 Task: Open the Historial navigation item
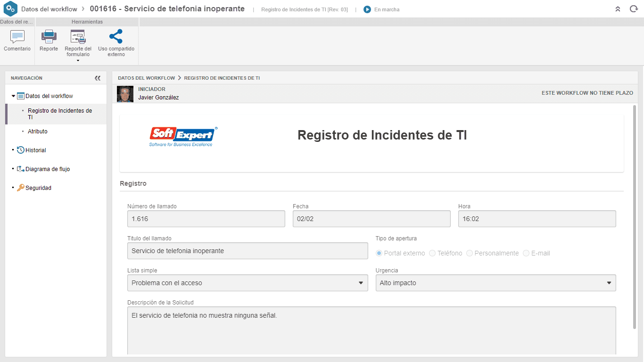(36, 150)
